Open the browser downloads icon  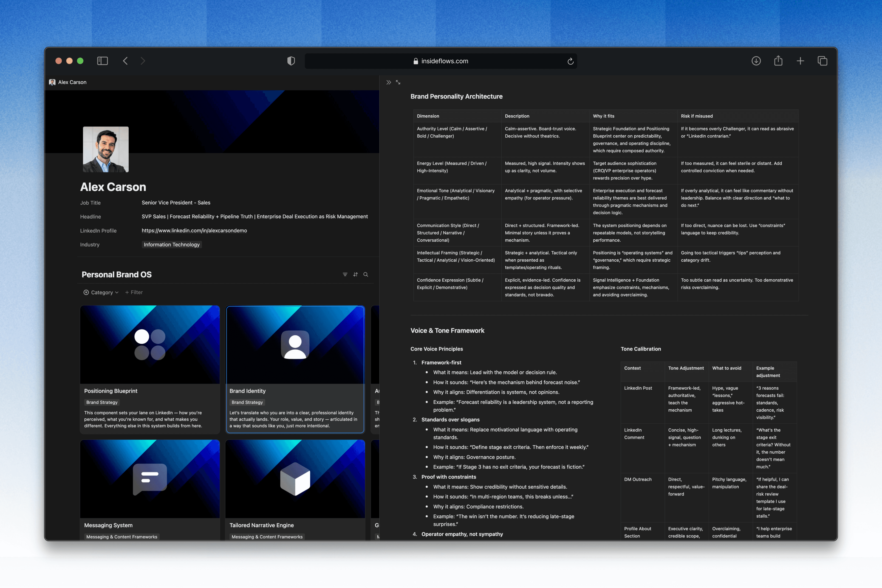coord(756,61)
